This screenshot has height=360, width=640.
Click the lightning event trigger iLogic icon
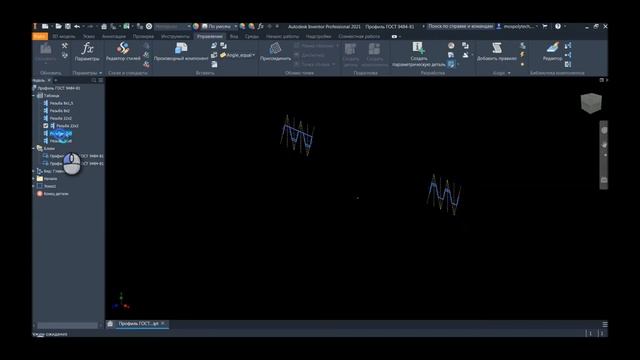coord(522,55)
